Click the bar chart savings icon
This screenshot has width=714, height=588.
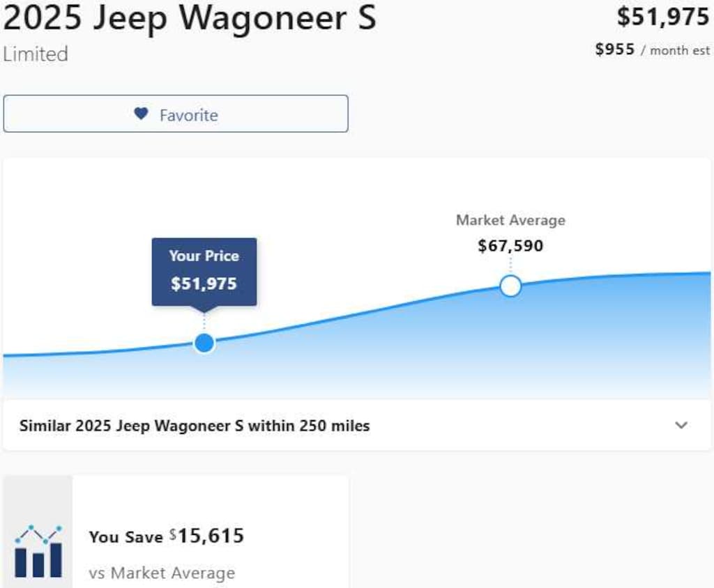pos(38,552)
